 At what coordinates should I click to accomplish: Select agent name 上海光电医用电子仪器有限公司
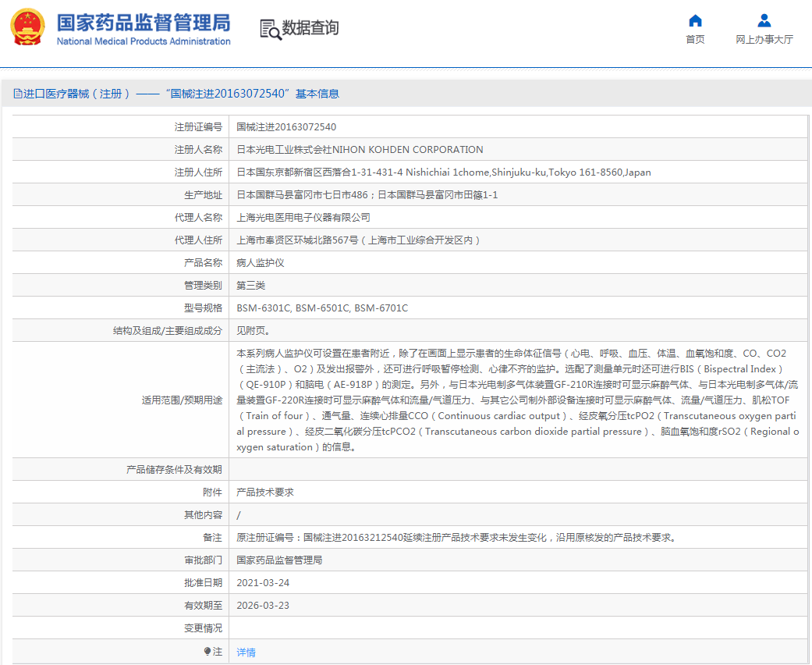303,218
